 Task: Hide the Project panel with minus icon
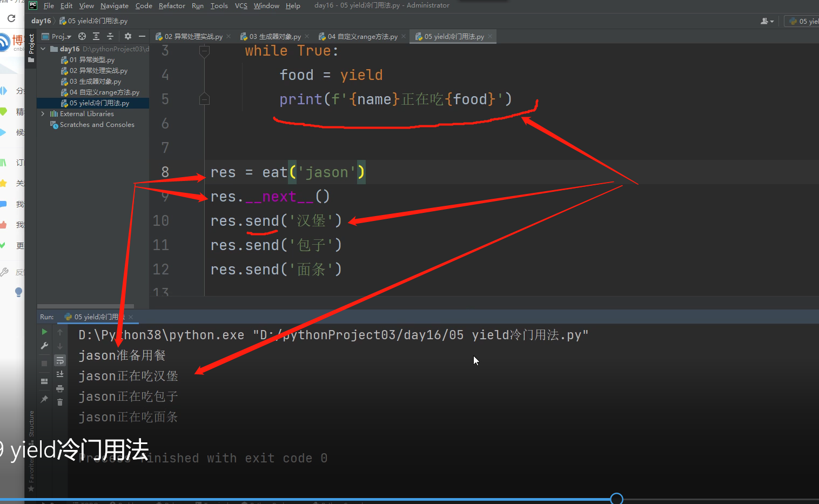(142, 36)
